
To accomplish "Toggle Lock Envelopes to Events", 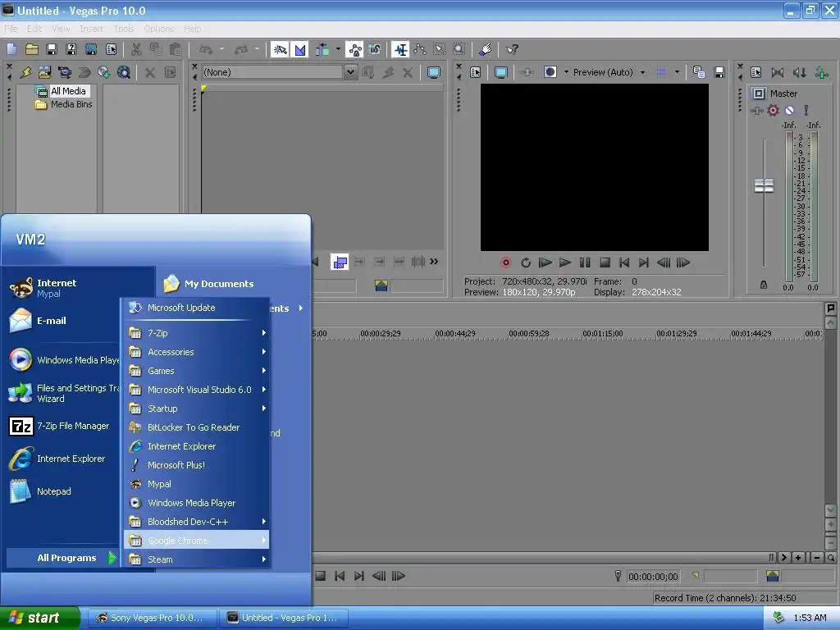I will coord(354,50).
